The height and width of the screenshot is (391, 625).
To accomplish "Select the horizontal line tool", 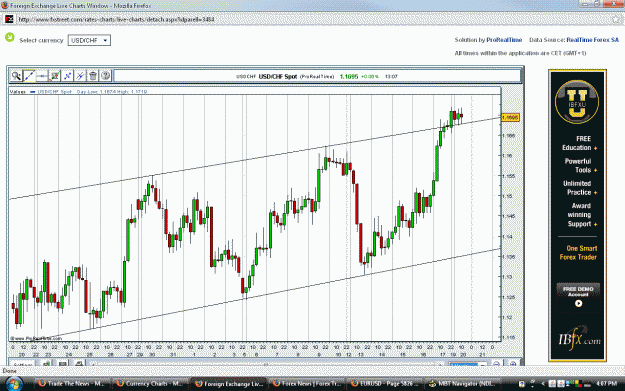I will [42, 76].
